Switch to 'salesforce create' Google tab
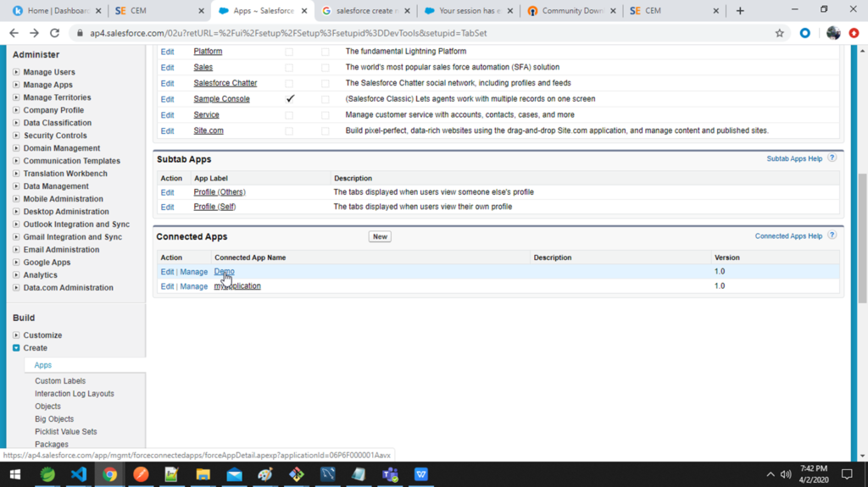Screen dimensions: 868x487 click(365, 10)
